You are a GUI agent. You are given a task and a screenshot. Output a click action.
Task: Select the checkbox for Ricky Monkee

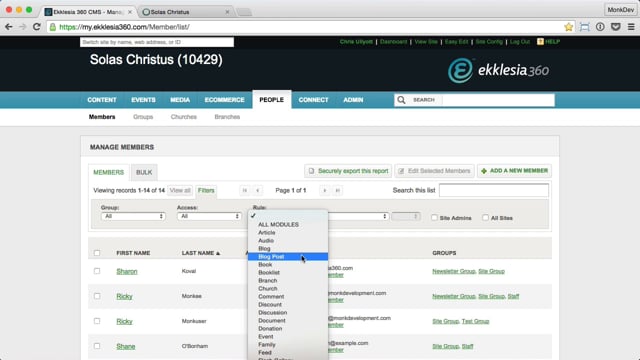tap(97, 296)
